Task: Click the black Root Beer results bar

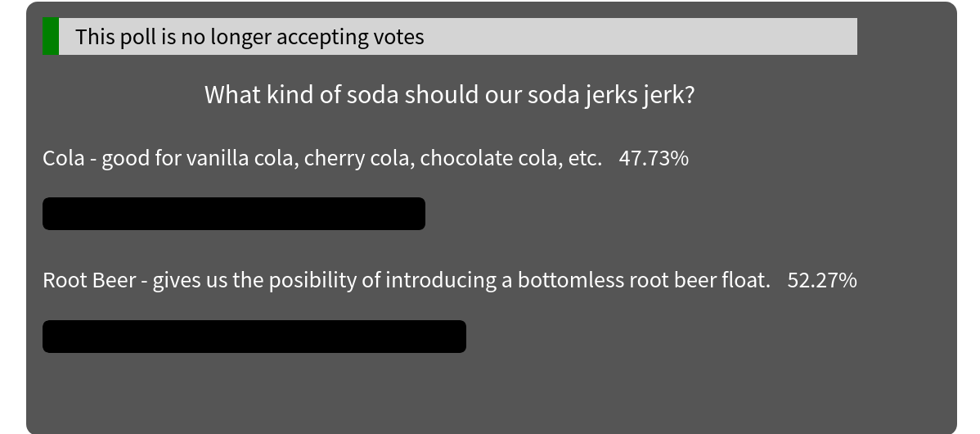Action: (254, 337)
